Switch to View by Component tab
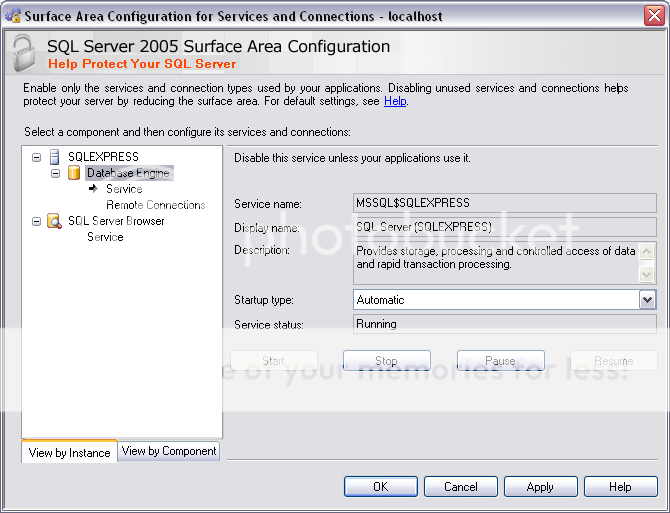 [x=169, y=451]
